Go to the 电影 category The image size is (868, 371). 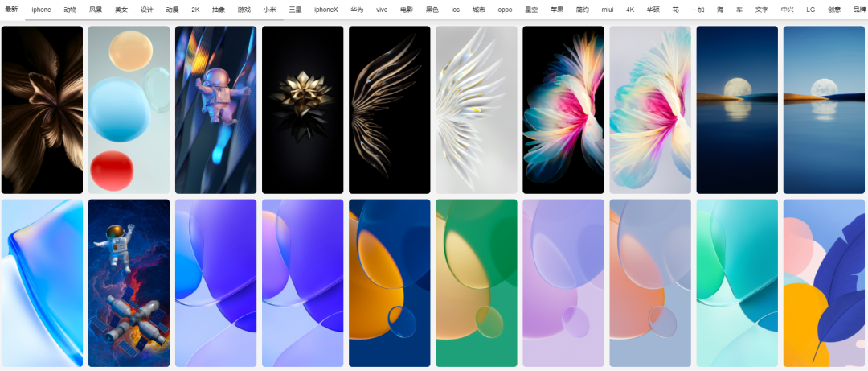tap(407, 10)
